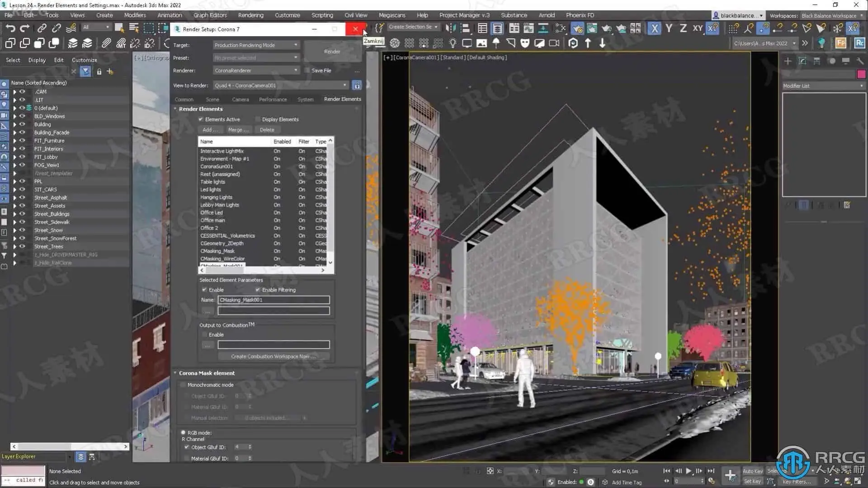Expand the Street_Asphalt layer
868x488 pixels.
pos(14,197)
